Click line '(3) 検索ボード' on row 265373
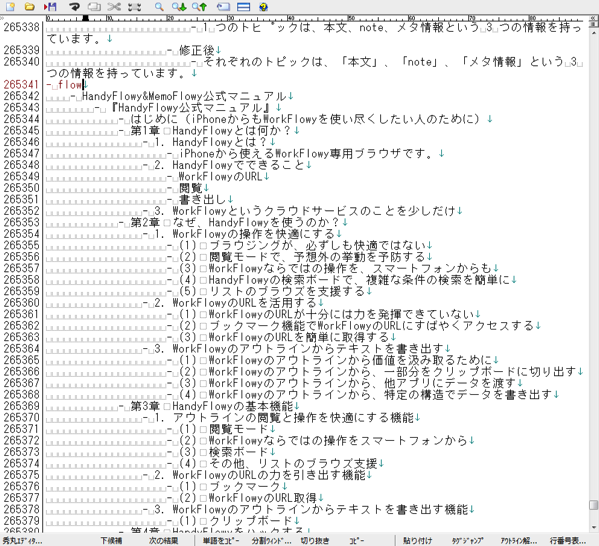Viewport: 599px width, 546px height. pos(223,451)
